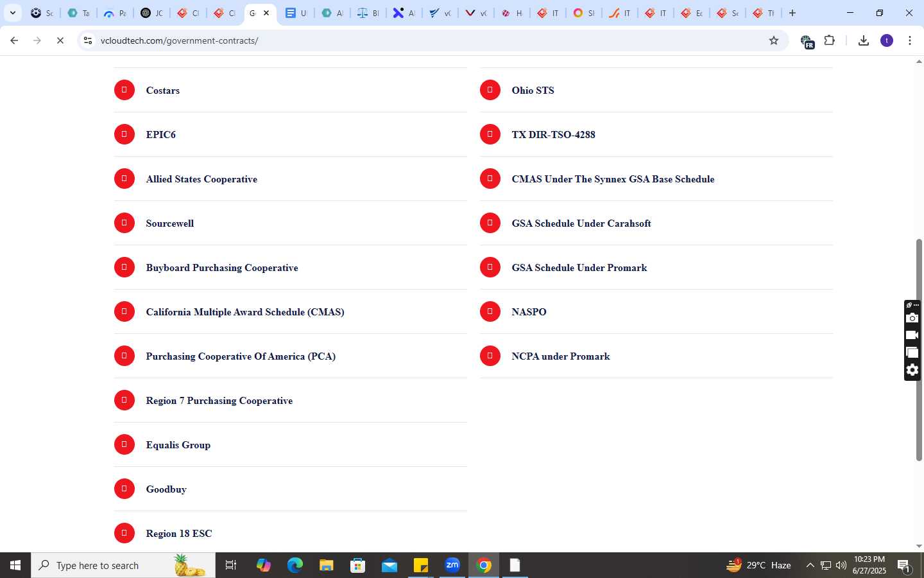Show hidden system tray icons
The image size is (924, 578).
810,565
